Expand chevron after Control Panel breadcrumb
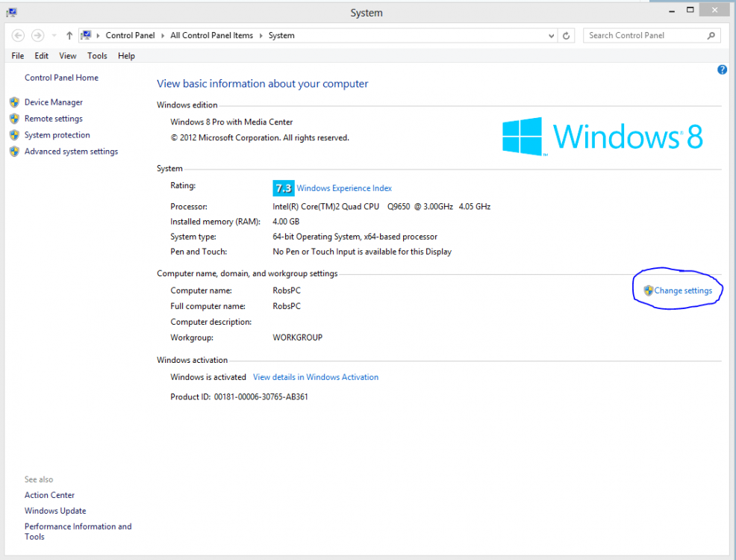 (163, 36)
